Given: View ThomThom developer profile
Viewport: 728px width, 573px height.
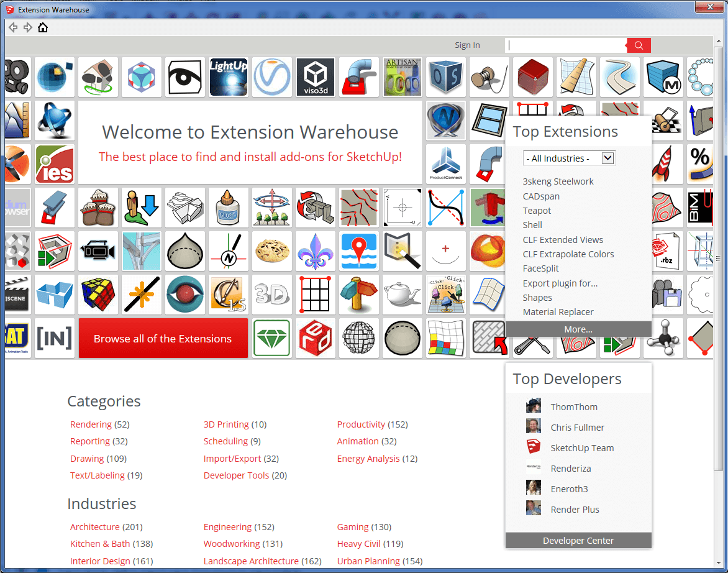Looking at the screenshot, I should click(x=574, y=407).
